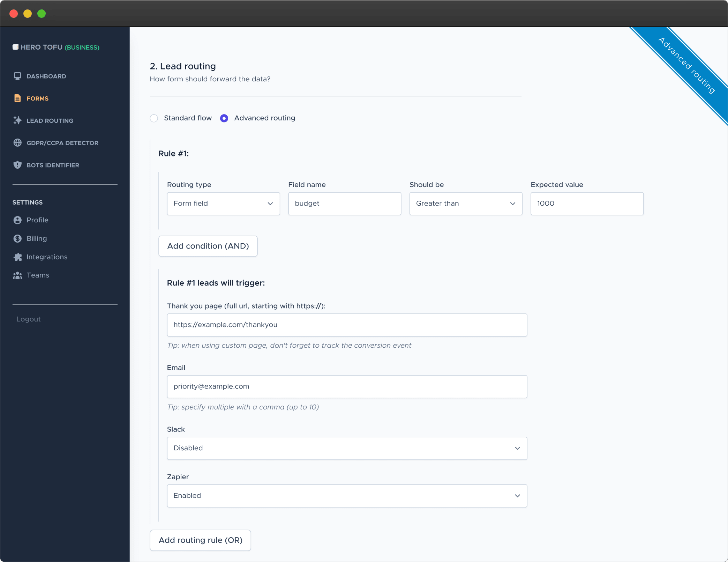Open the Dashboard monitor icon
The width and height of the screenshot is (728, 562).
point(17,76)
